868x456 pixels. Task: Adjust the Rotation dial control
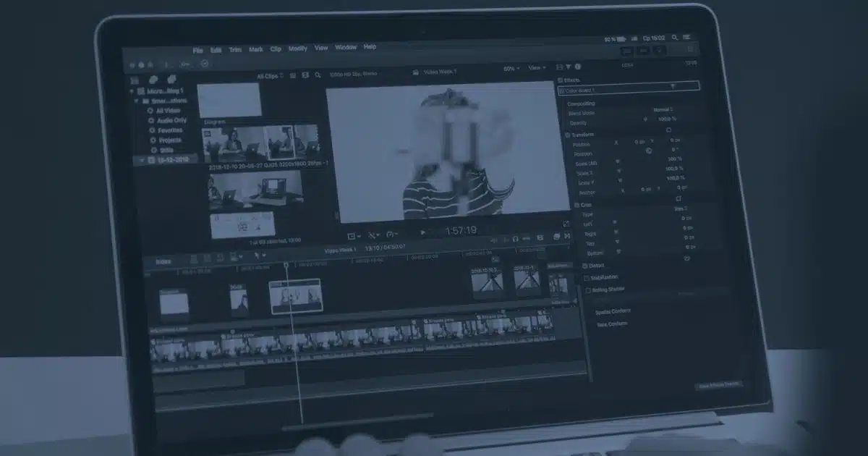649,151
